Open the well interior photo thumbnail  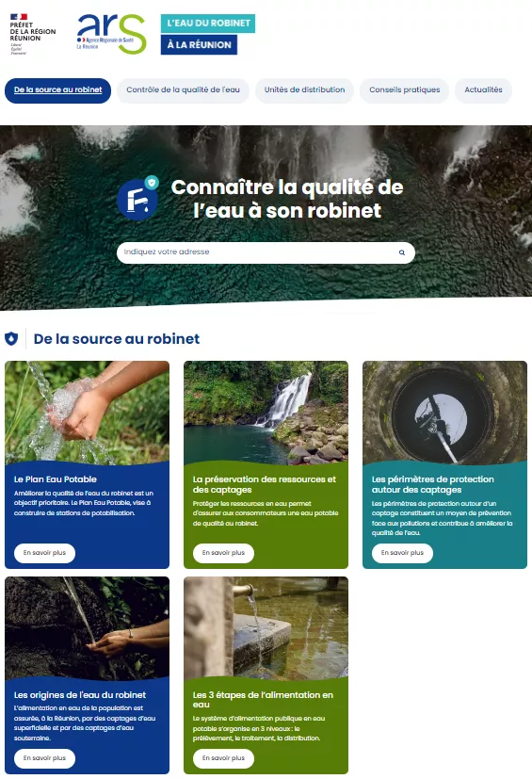pos(444,413)
